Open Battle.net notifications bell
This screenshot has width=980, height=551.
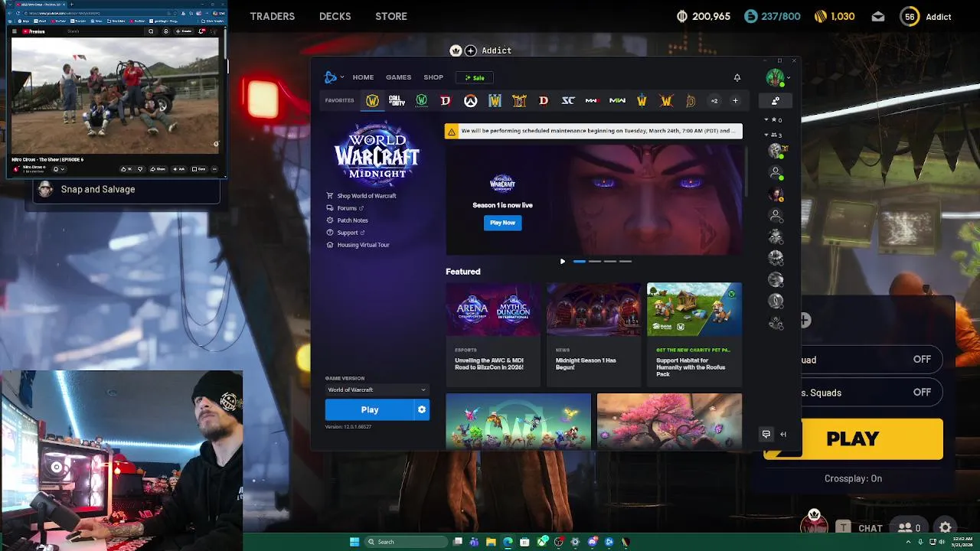pyautogui.click(x=737, y=77)
